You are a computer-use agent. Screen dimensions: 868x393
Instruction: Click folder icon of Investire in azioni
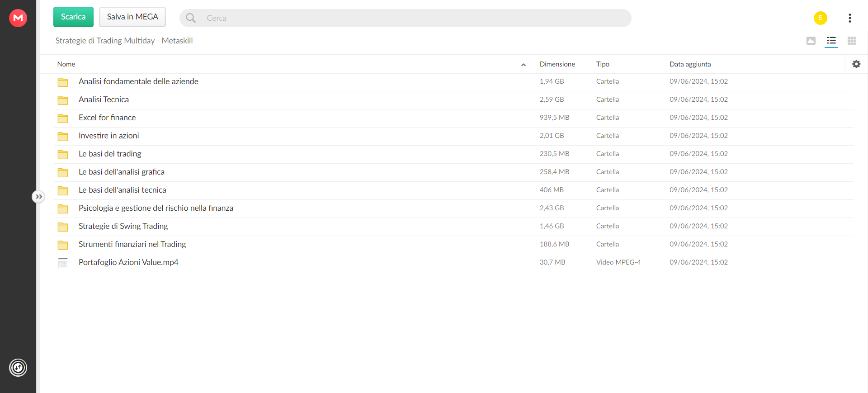pos(63,136)
